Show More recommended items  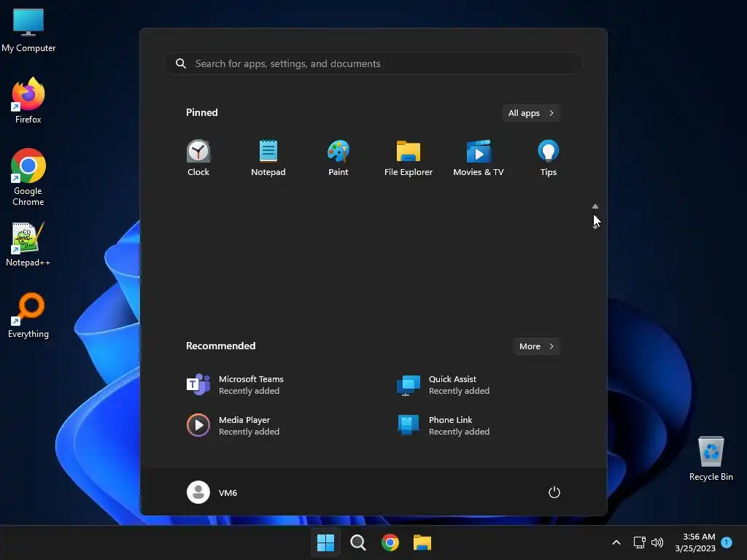pyautogui.click(x=536, y=346)
